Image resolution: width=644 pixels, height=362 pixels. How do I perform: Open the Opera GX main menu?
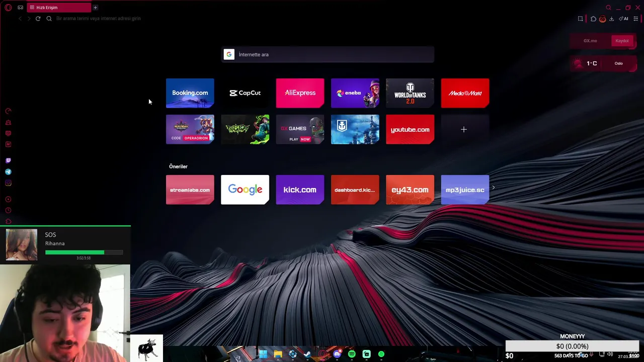8,8
